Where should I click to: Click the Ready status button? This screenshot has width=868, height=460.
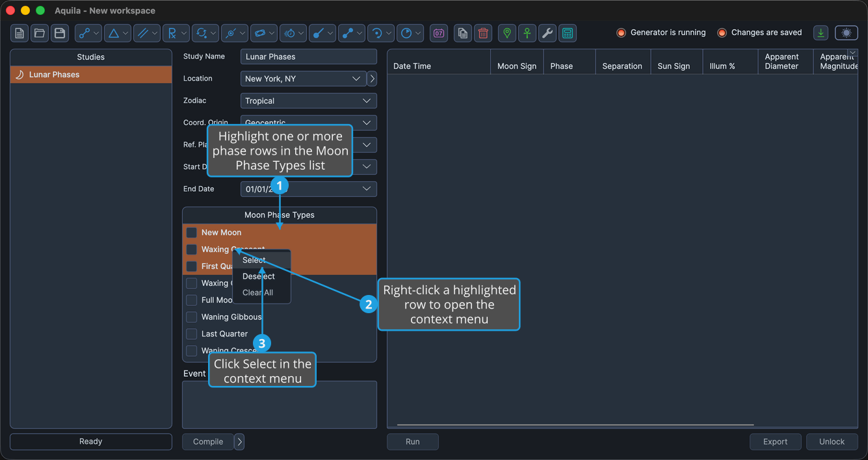pos(91,442)
